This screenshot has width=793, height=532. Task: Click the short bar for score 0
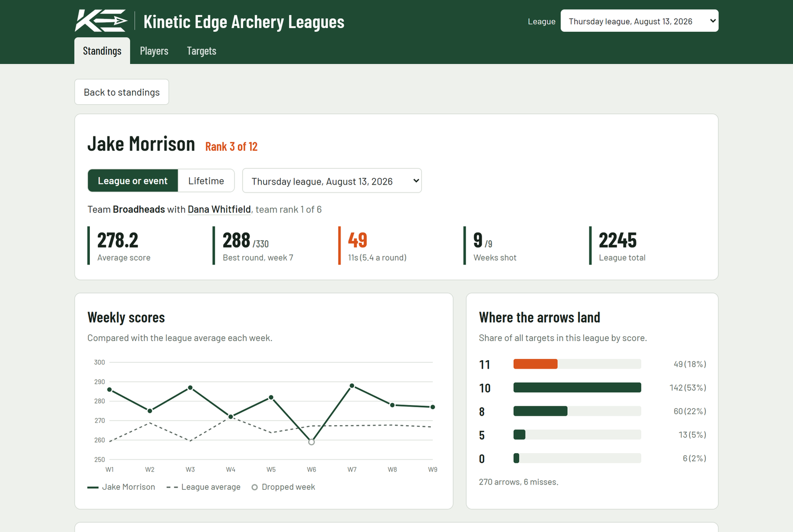(x=516, y=458)
